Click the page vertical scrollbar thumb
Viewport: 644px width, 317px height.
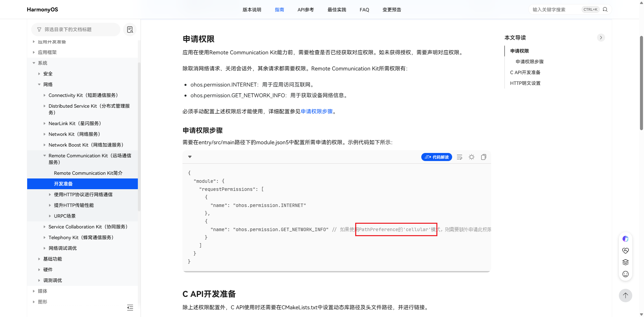(641, 83)
